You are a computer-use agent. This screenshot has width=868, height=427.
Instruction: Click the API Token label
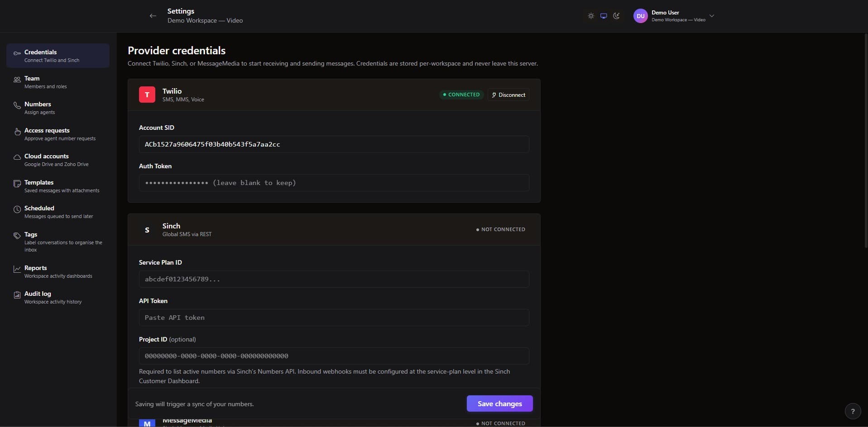(x=153, y=301)
